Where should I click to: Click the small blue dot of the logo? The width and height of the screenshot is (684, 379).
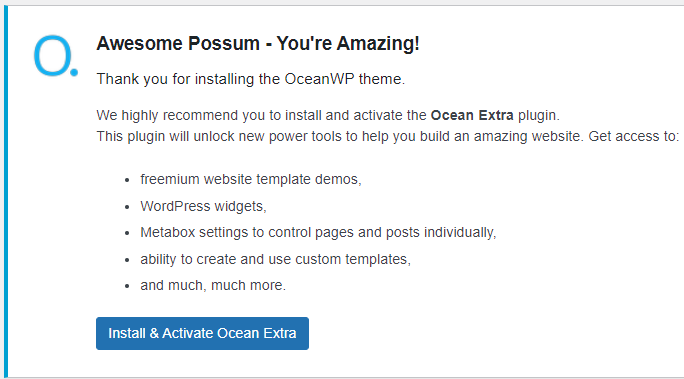[x=74, y=72]
